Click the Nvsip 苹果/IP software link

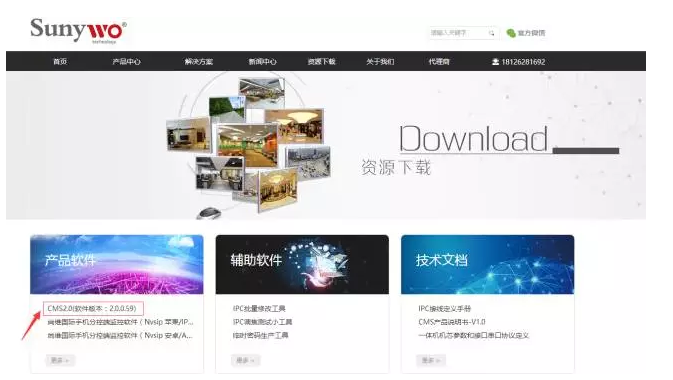(x=120, y=322)
